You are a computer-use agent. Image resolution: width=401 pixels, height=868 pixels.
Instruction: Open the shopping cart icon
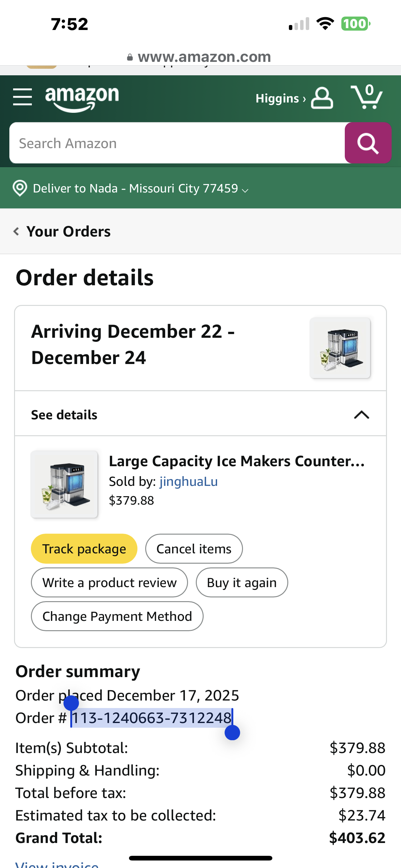(x=366, y=97)
